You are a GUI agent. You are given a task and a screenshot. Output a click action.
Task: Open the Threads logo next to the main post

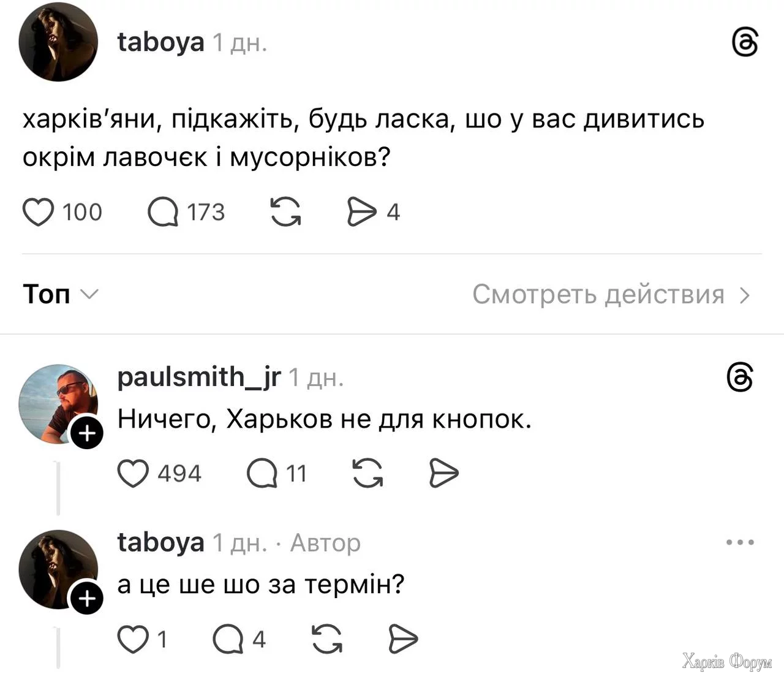[745, 43]
